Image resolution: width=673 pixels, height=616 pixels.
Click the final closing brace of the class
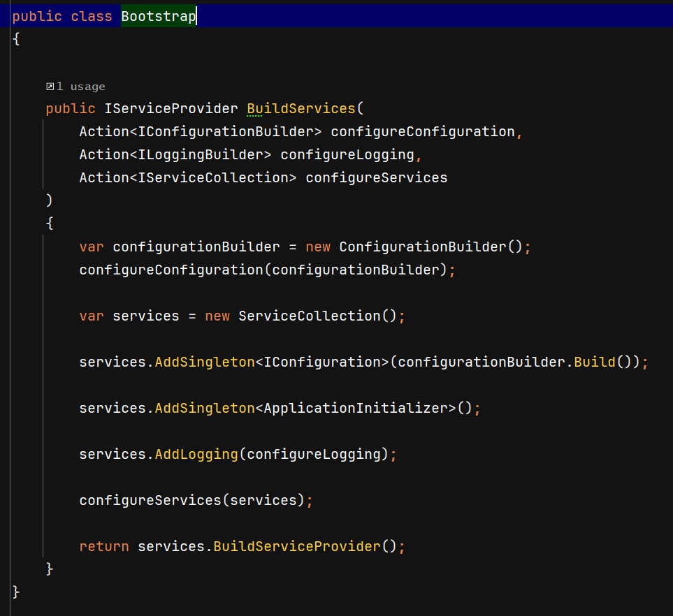coord(16,592)
